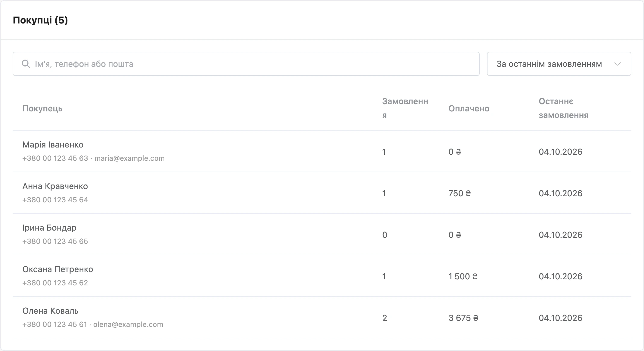Open the «За останнім замовленням» sort dropdown
Viewport: 644px width, 351px height.
click(x=559, y=64)
